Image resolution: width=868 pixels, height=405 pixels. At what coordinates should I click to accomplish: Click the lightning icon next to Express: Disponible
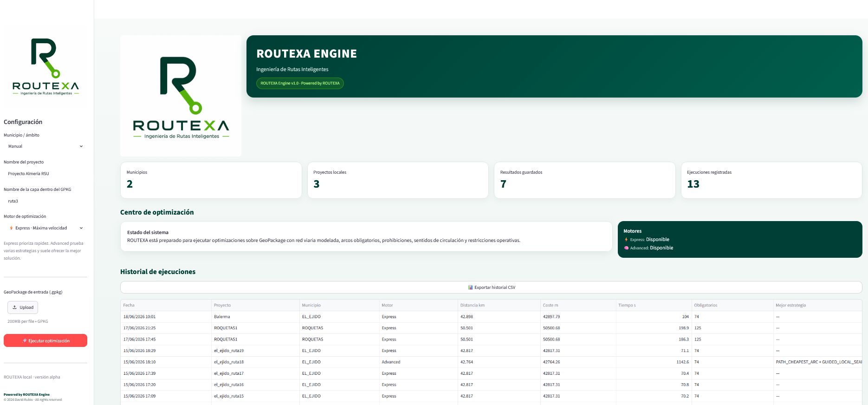click(x=626, y=240)
